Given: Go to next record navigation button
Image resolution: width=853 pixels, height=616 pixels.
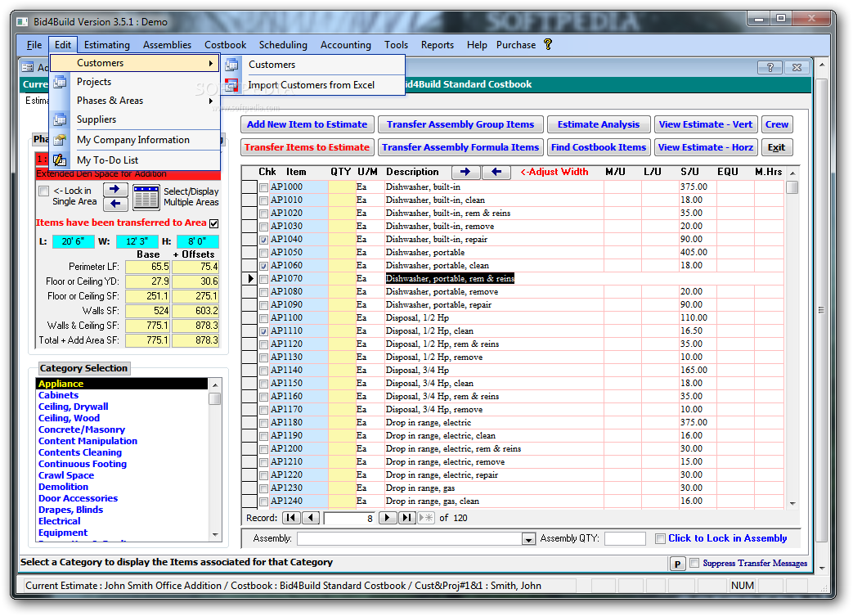Looking at the screenshot, I should 388,518.
